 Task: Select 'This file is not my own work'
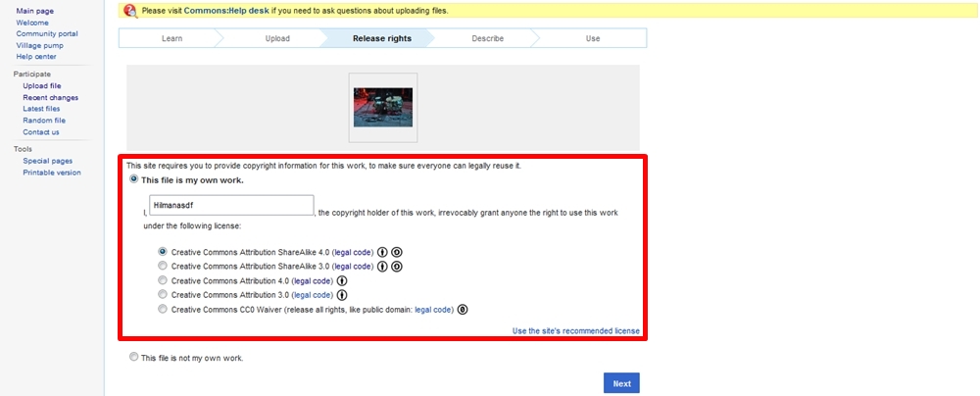[x=134, y=358]
